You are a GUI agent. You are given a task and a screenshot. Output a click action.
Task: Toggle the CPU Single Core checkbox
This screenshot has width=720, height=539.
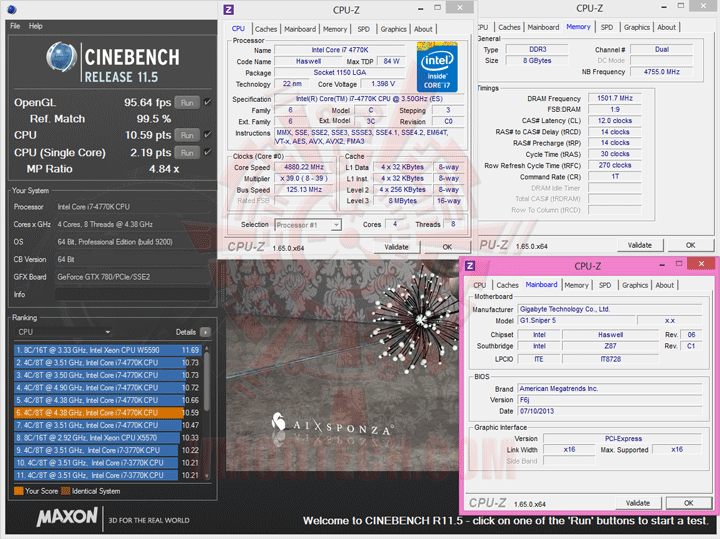point(208,152)
